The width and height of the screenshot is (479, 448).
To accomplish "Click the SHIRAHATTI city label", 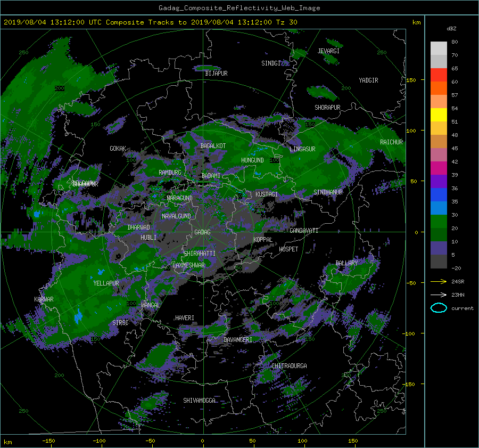I will pos(200,253).
